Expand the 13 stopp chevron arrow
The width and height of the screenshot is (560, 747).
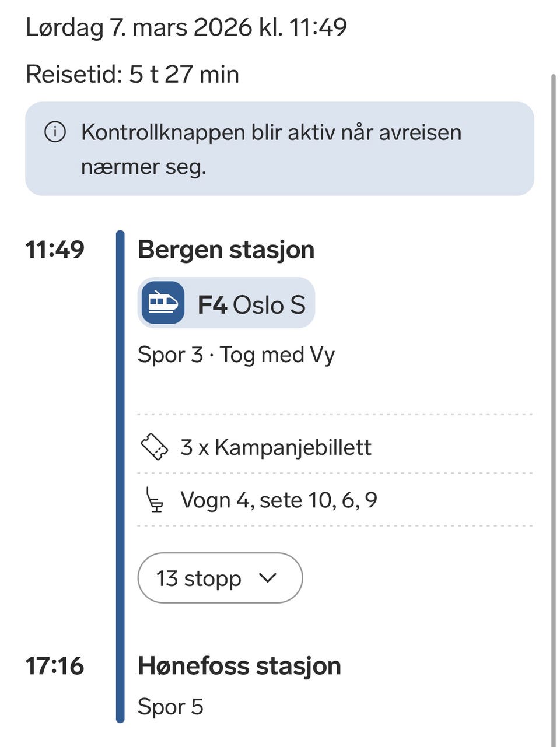(267, 578)
